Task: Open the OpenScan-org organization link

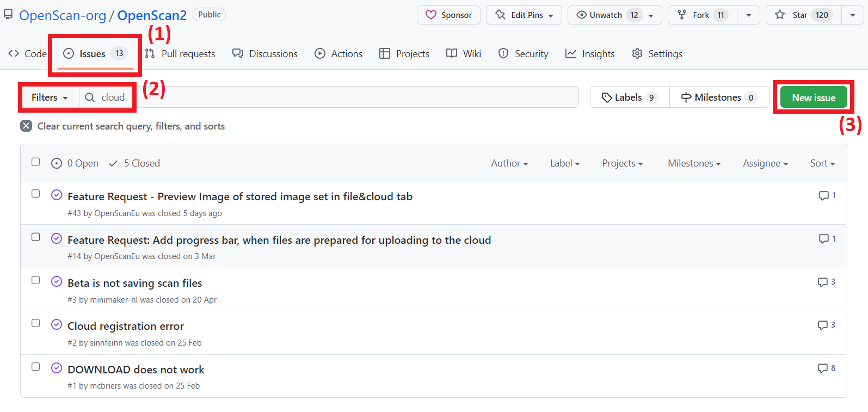Action: pyautogui.click(x=63, y=15)
